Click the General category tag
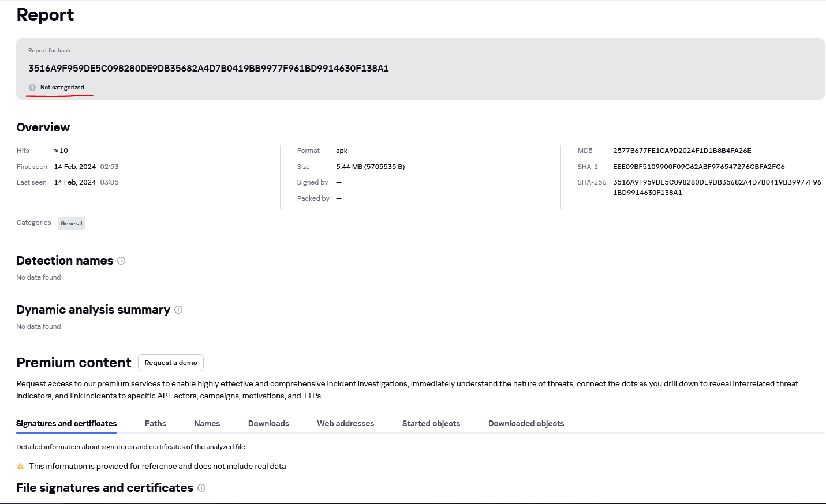The image size is (826, 504). pos(72,224)
